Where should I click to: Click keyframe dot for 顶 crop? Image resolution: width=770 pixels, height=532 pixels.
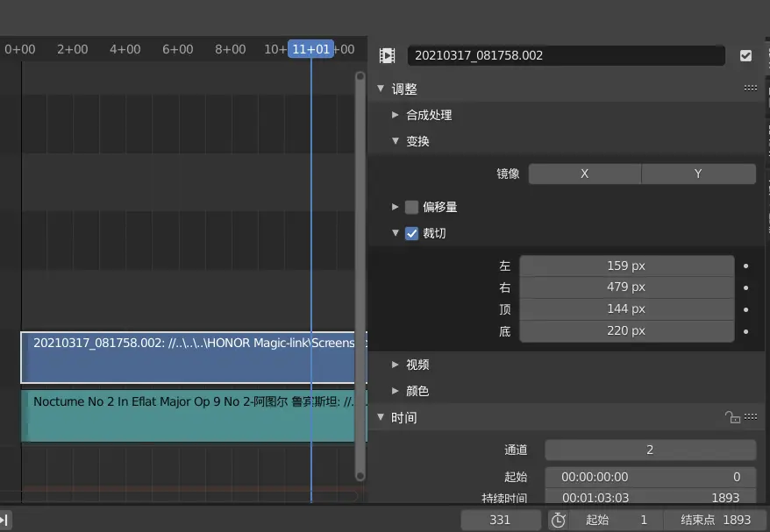click(x=746, y=309)
